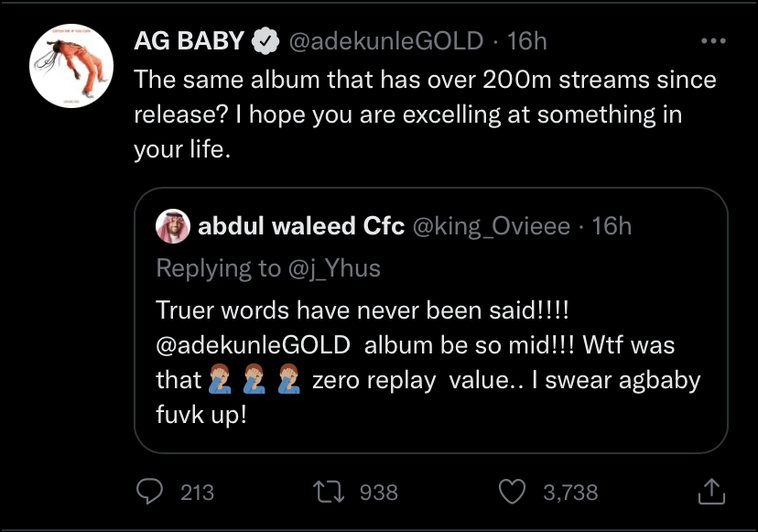
Task: Click the abdul waleed Cfc name
Action: (301, 226)
